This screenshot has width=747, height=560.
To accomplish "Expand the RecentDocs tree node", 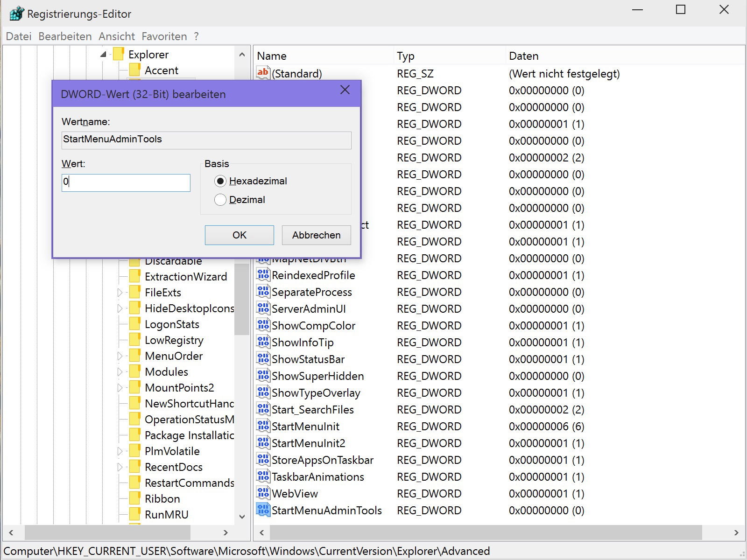I will point(120,467).
